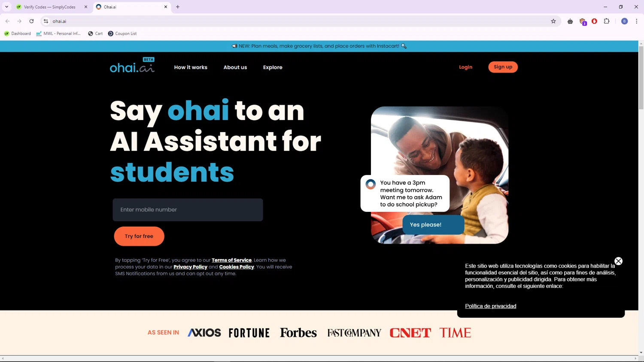Click the Forbes logo
This screenshot has width=644, height=362.
(x=298, y=333)
